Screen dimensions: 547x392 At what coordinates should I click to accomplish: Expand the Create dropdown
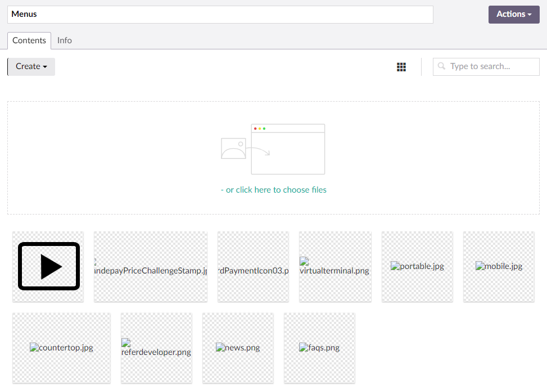pyautogui.click(x=31, y=67)
